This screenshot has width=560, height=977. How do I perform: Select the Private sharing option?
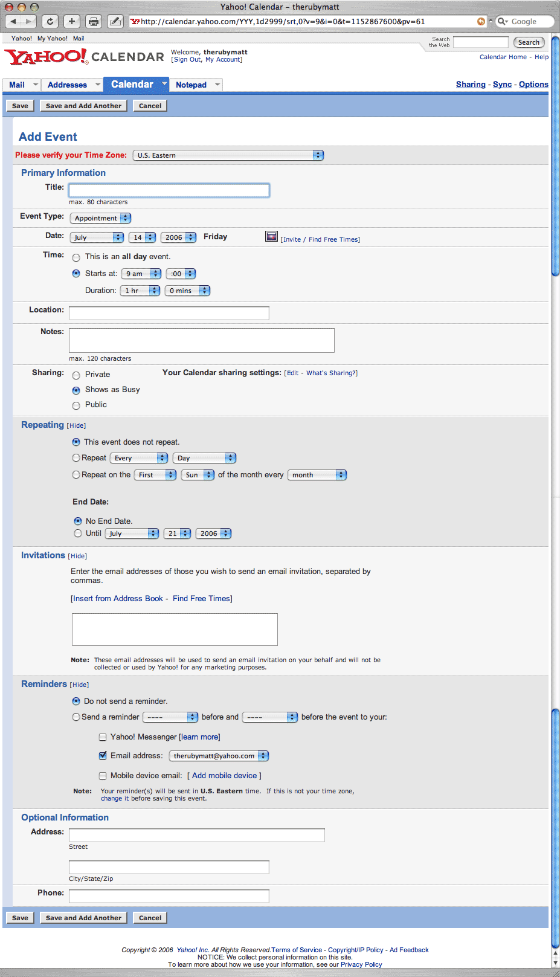76,375
